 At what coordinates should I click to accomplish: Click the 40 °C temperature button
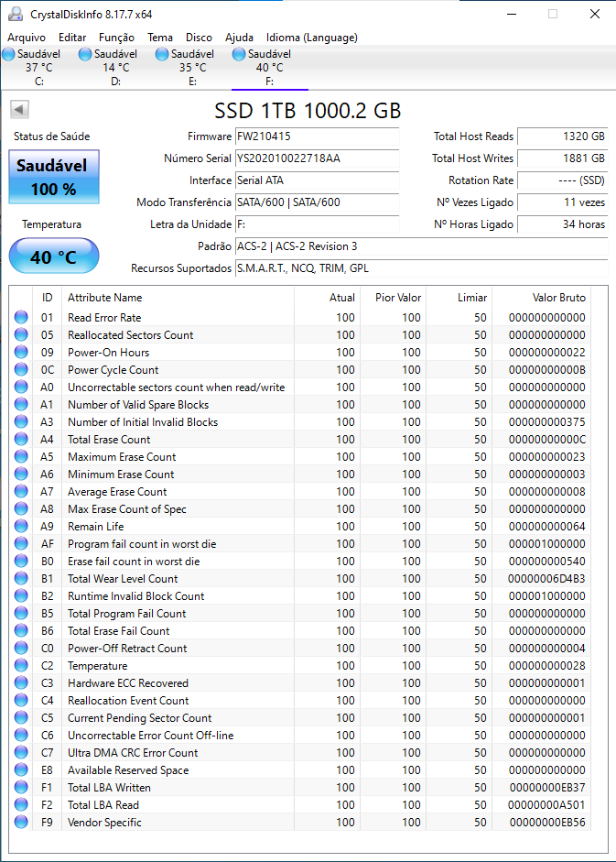coord(54,256)
